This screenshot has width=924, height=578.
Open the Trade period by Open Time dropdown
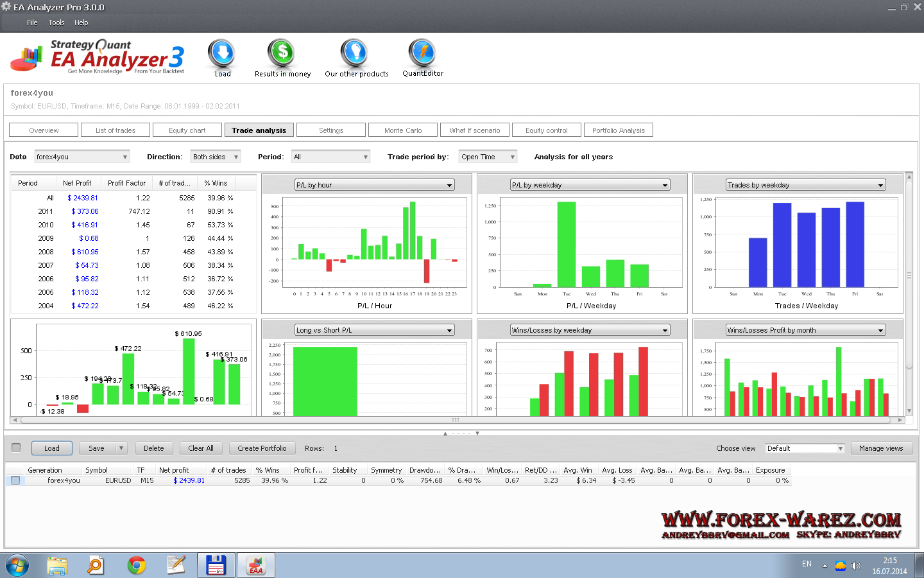pyautogui.click(x=488, y=157)
